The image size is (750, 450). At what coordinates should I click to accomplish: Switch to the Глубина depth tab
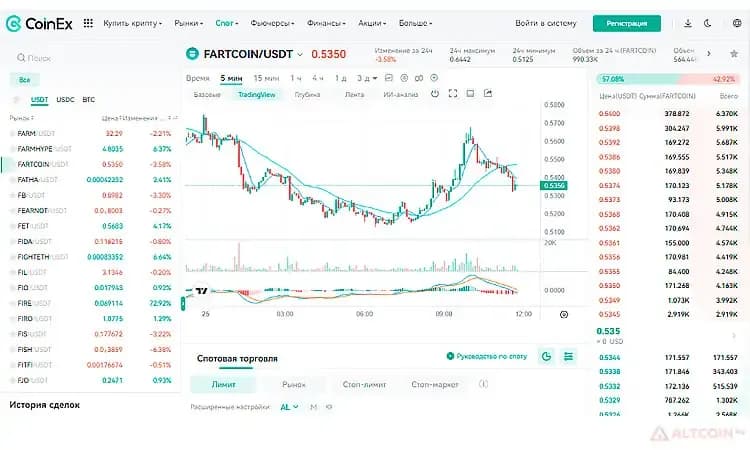tap(307, 95)
